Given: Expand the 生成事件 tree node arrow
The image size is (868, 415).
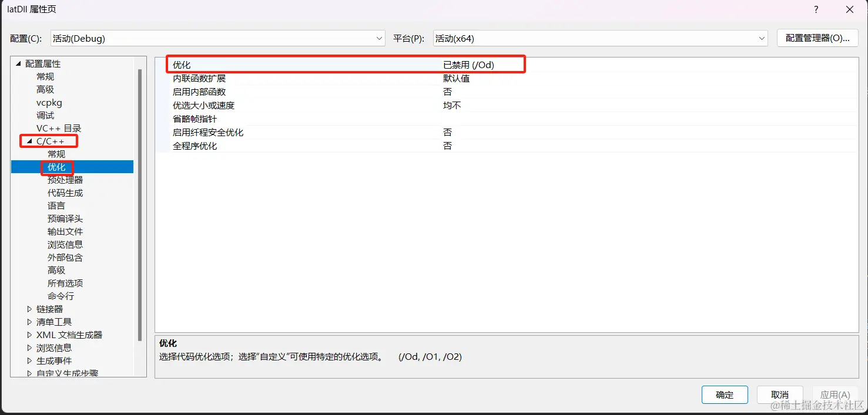Looking at the screenshot, I should 29,360.
